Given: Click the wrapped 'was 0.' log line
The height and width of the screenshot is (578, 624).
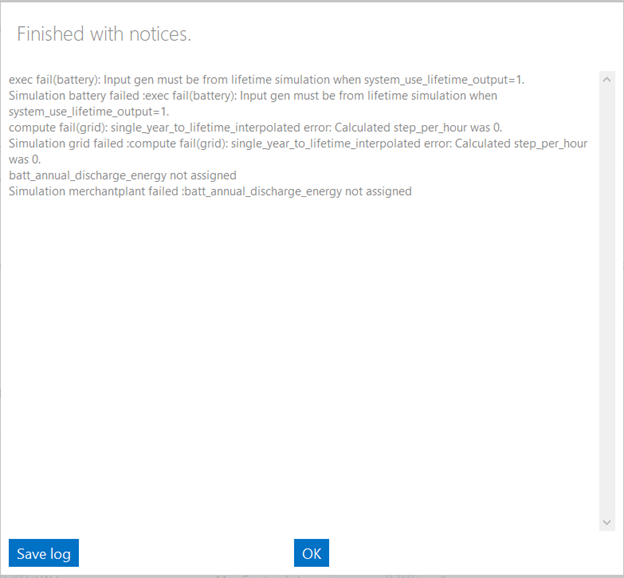Looking at the screenshot, I should point(24,159).
